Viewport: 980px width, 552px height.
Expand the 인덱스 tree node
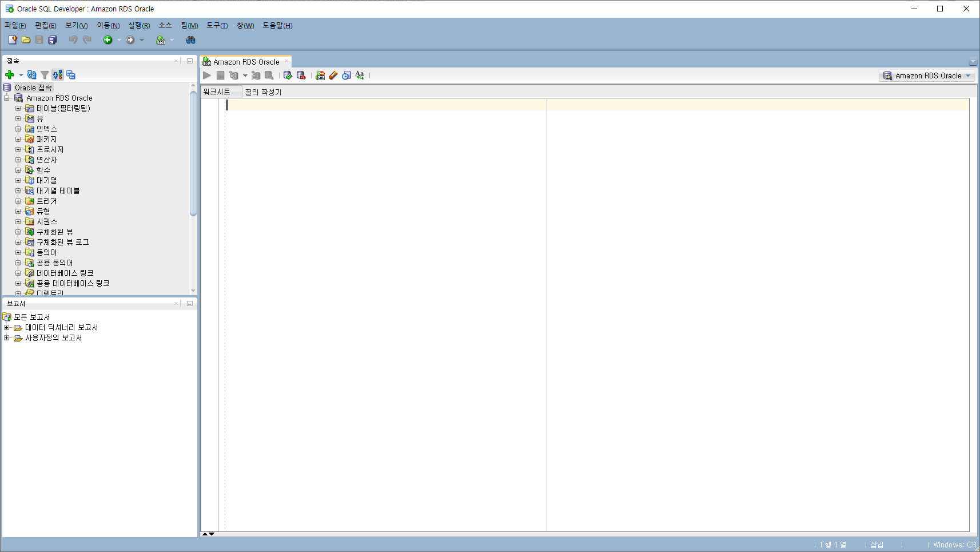(x=18, y=129)
